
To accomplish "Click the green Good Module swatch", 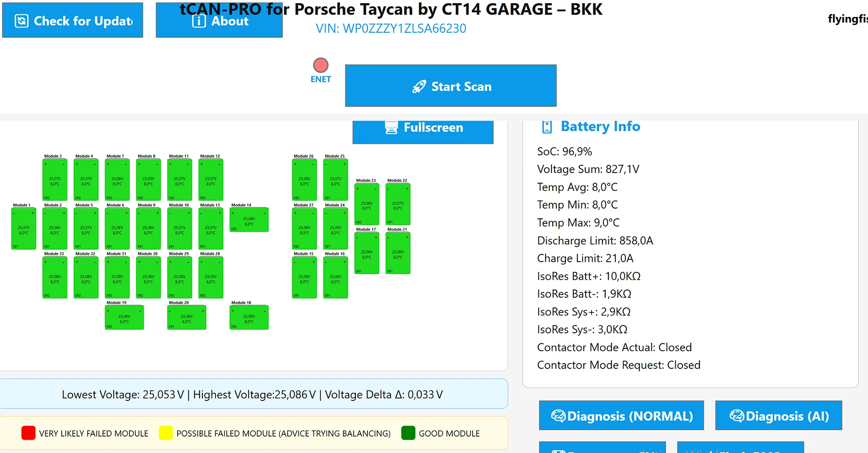I will tap(408, 433).
